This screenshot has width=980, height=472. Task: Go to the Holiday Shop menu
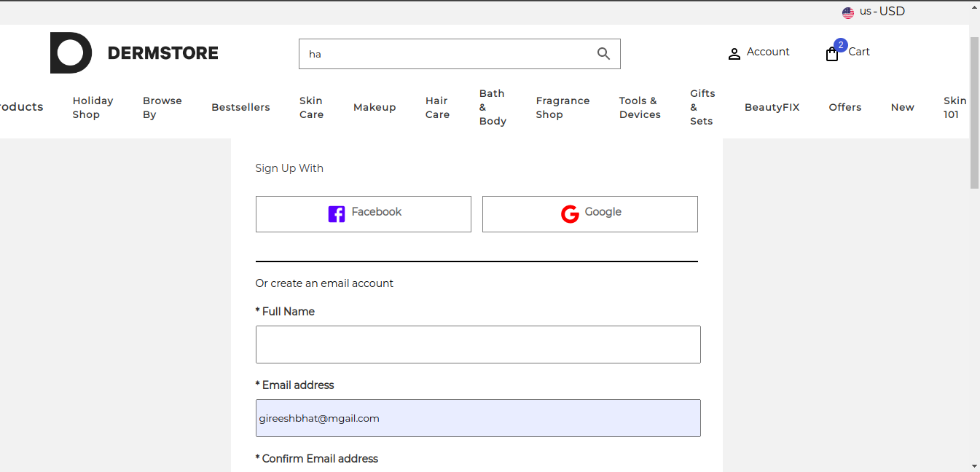93,107
